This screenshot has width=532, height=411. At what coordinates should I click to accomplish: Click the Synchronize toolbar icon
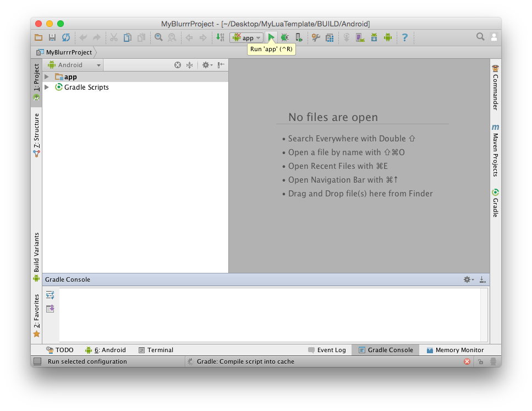[x=66, y=37]
